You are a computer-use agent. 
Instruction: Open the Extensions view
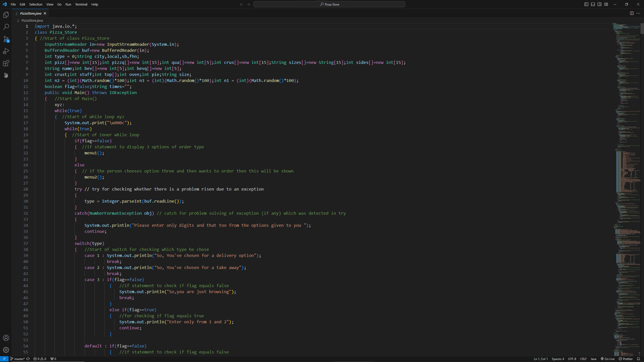tap(6, 63)
